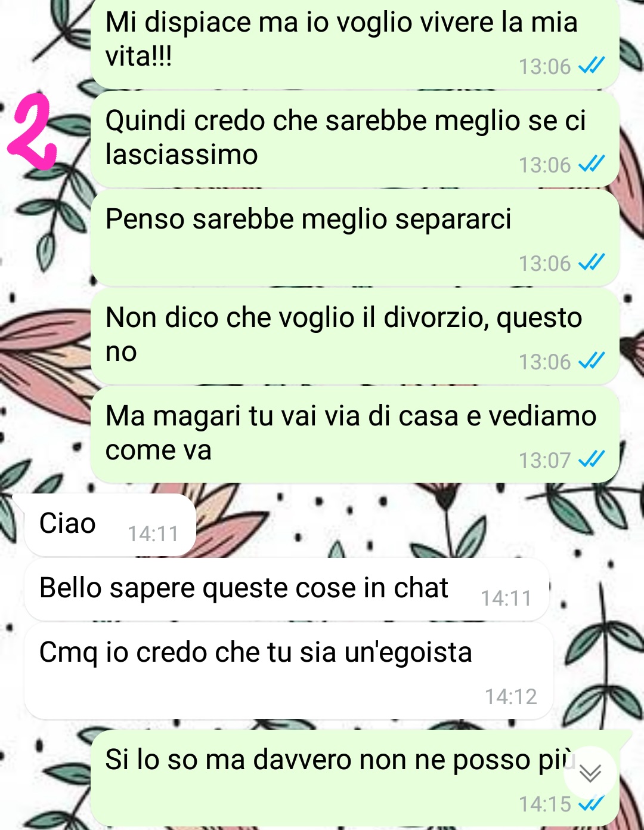
Task: Click read ticks on 'vivere la mia vita' message
Action: (x=592, y=65)
